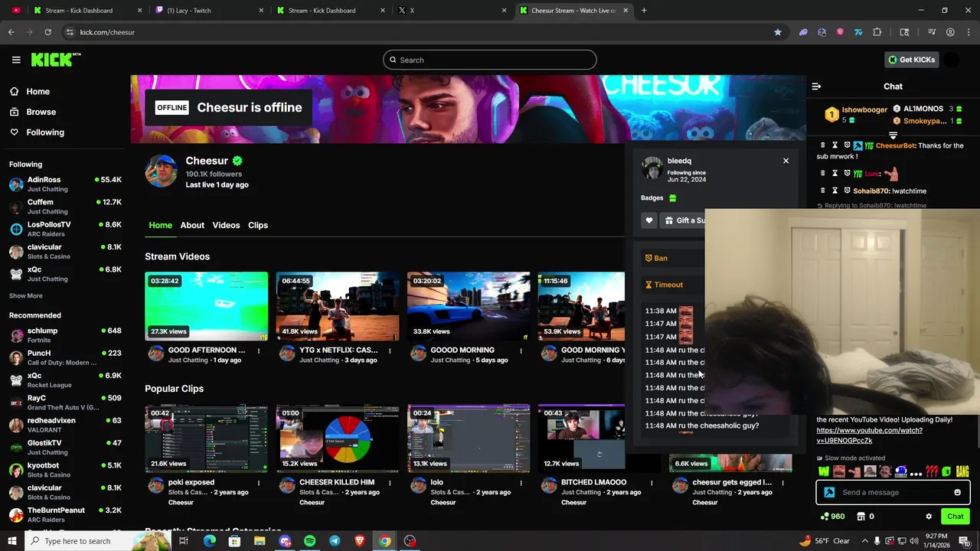Close the bleedq user card
Image resolution: width=980 pixels, height=551 pixels.
pos(786,161)
